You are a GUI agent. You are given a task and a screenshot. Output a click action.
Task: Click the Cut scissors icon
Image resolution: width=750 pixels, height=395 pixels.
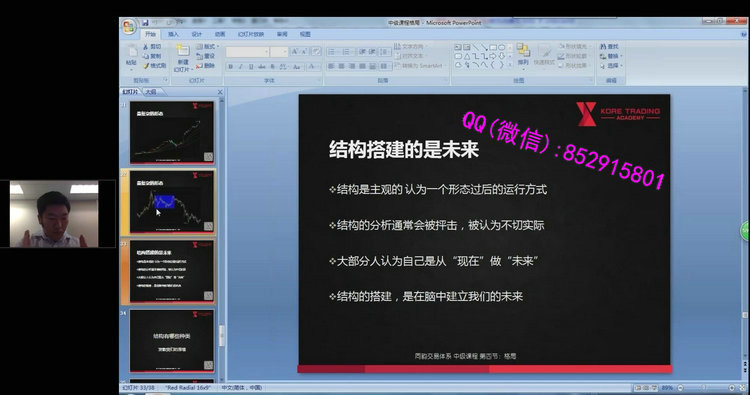coord(146,47)
